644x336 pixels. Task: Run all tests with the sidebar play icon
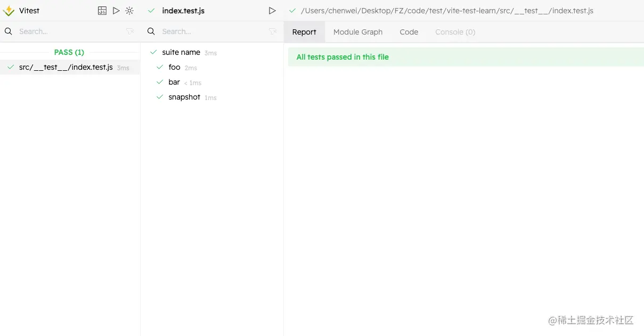click(116, 11)
